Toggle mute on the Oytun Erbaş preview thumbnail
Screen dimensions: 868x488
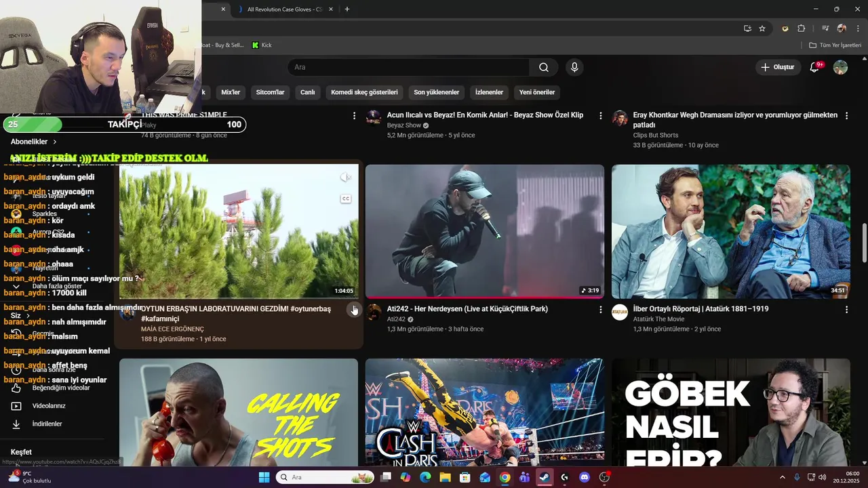click(x=346, y=178)
